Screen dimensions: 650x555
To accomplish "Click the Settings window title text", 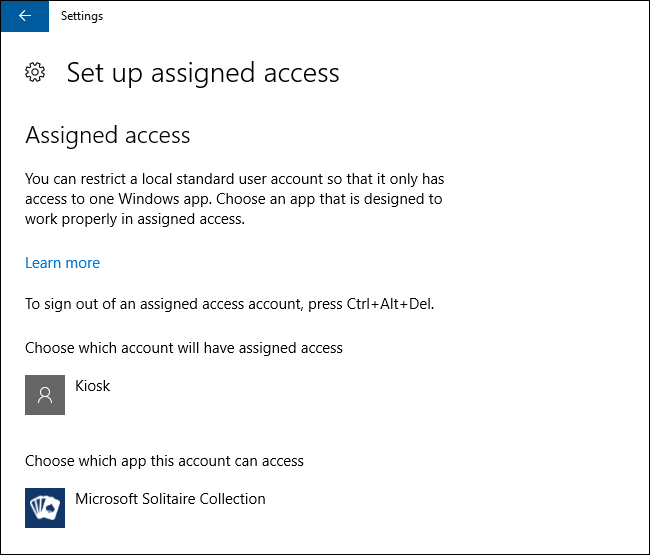I will [82, 16].
